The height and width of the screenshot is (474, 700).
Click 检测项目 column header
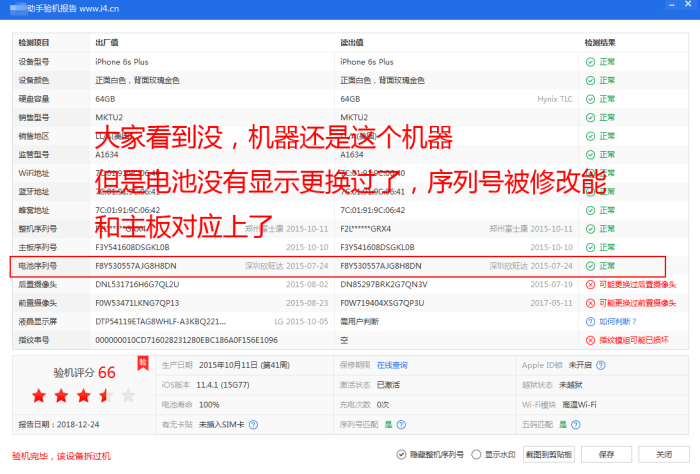pos(33,43)
